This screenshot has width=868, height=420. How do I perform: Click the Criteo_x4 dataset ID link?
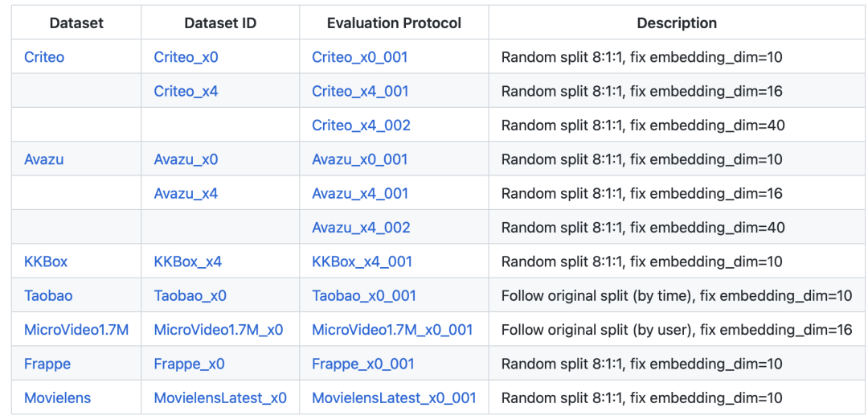tap(186, 91)
